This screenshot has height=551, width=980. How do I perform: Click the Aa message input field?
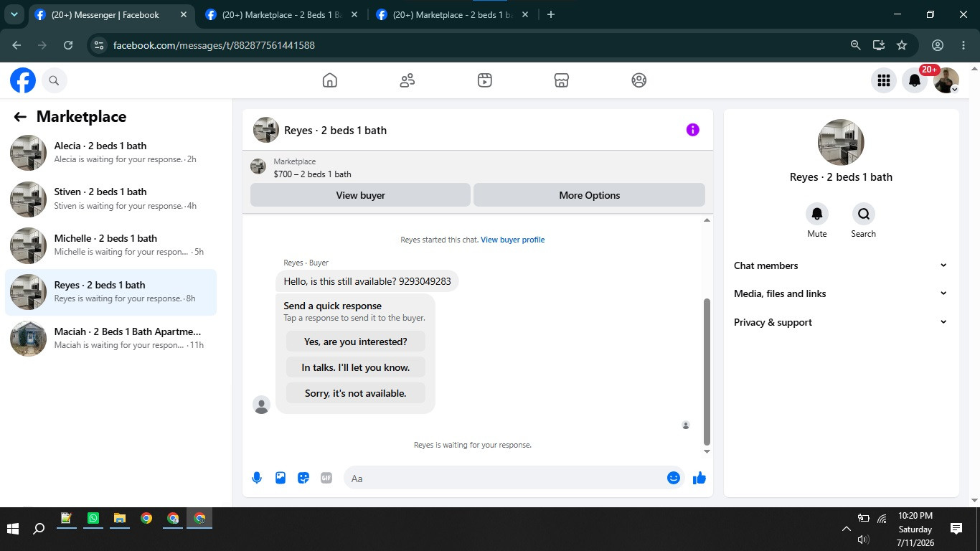[x=504, y=478]
